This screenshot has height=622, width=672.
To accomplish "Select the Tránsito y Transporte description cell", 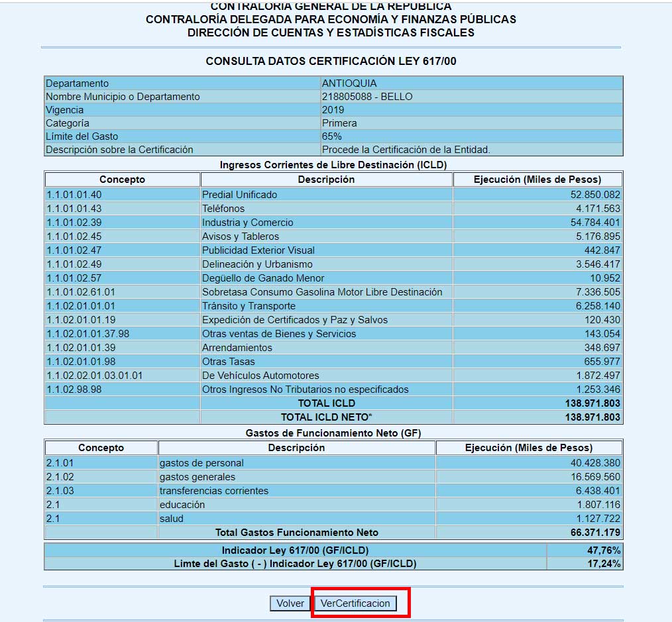I will [249, 306].
